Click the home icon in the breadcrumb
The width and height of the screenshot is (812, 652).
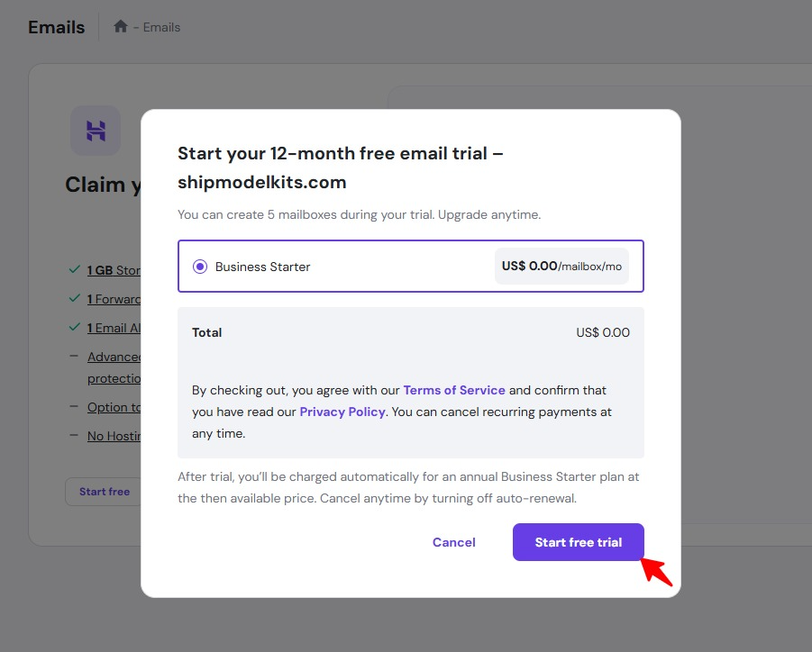point(121,27)
